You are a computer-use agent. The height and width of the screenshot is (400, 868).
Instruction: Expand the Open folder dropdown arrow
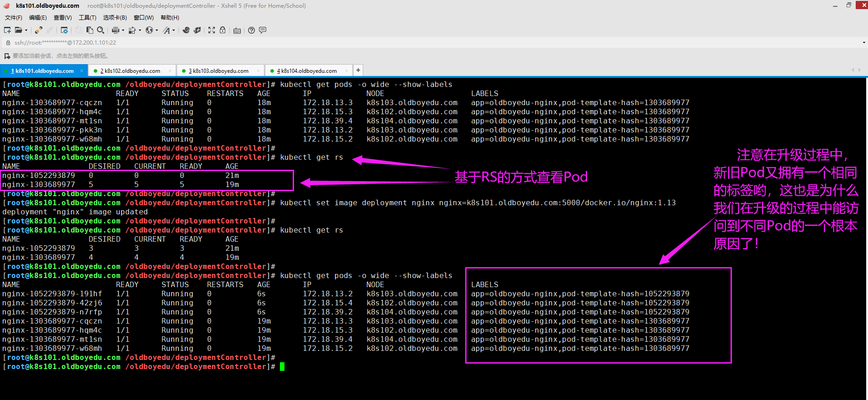26,30
